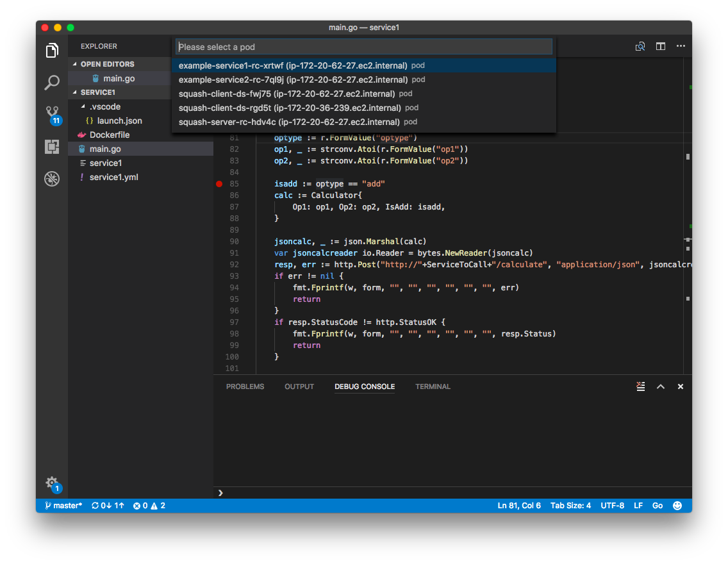Click 'Calculator{' on line 86
The height and width of the screenshot is (564, 728).
point(336,195)
